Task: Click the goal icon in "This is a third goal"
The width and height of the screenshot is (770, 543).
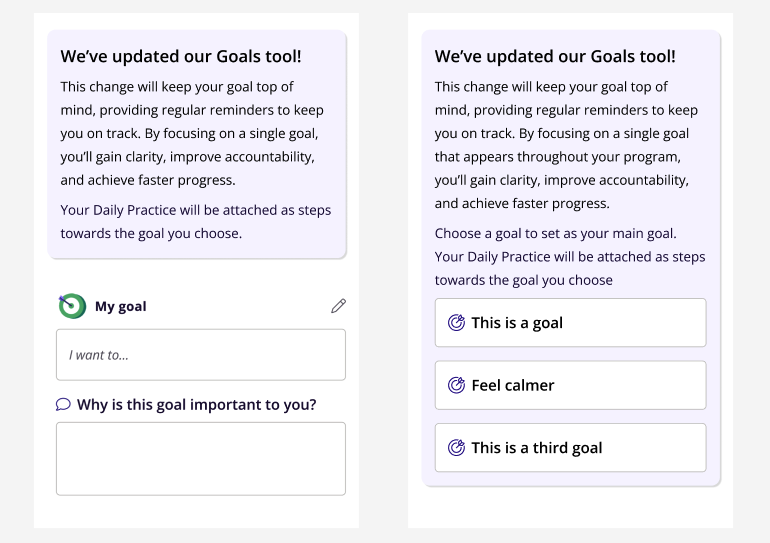Action: (x=456, y=447)
